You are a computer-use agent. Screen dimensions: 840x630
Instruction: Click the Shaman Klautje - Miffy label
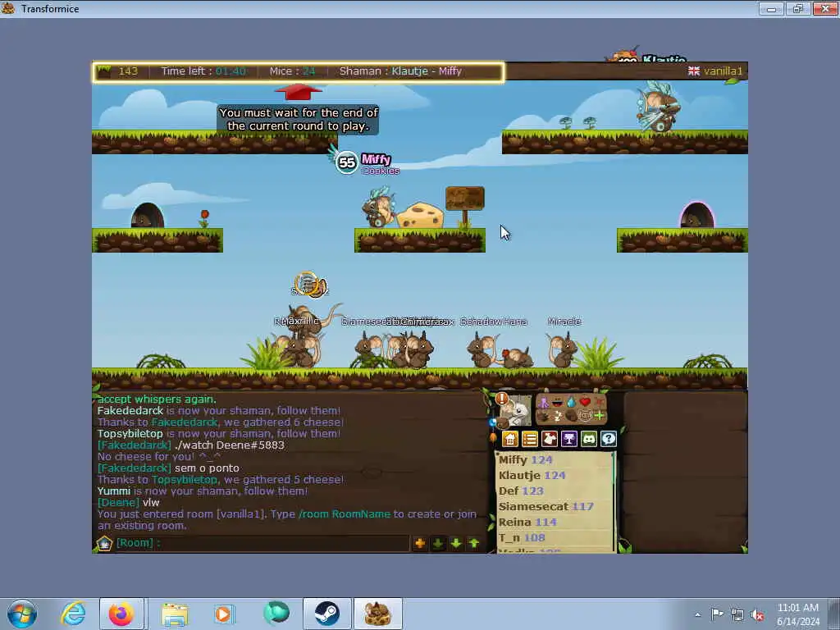tap(400, 71)
